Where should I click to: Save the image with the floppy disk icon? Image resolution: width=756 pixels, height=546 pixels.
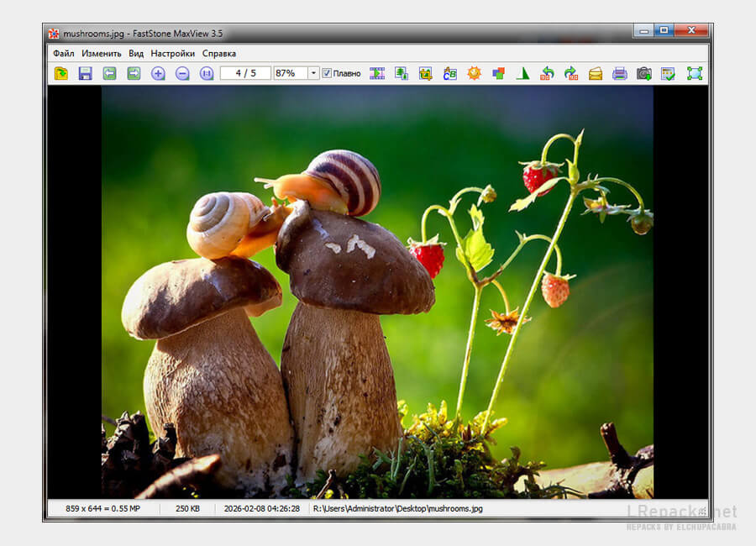[85, 74]
